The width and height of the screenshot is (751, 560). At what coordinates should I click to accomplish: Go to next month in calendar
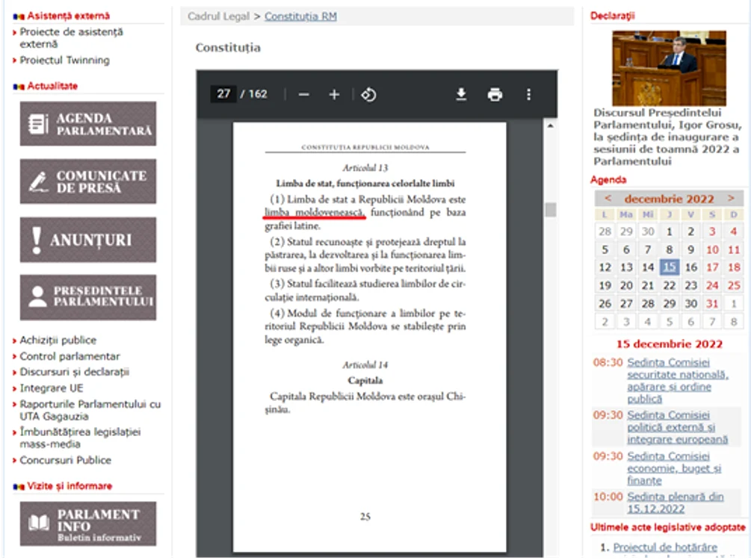point(731,198)
